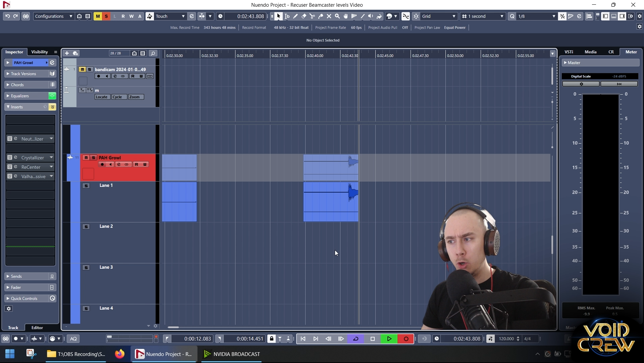The height and width of the screenshot is (363, 644).
Task: Select the Scissors split tool
Action: [x=312, y=16]
